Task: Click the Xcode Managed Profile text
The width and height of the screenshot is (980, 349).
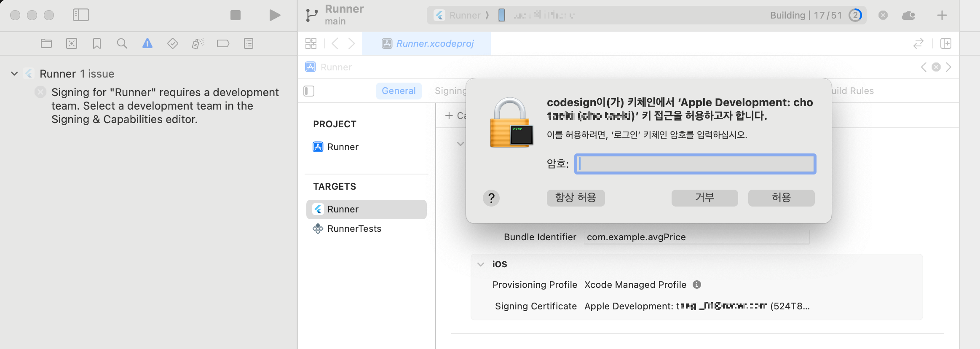Action: pos(635,285)
